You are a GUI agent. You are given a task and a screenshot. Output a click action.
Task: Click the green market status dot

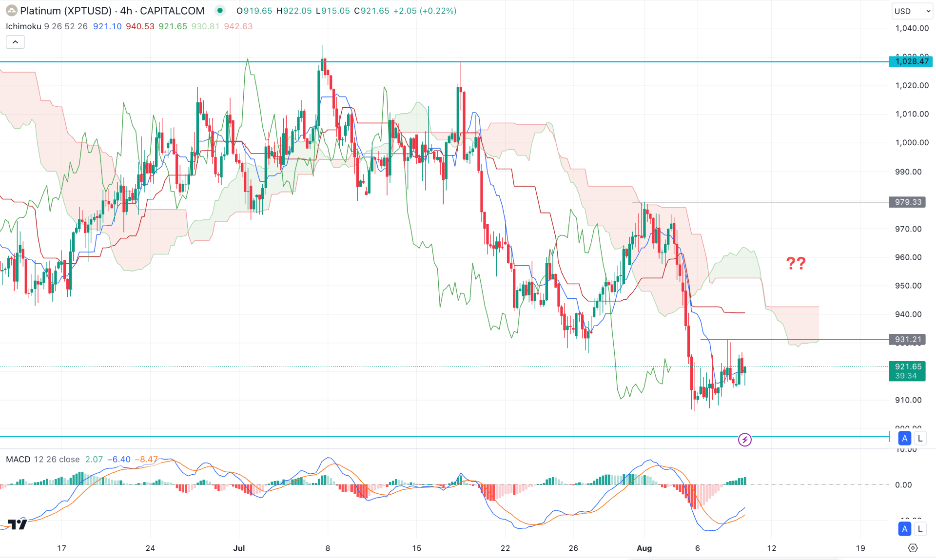coord(220,10)
